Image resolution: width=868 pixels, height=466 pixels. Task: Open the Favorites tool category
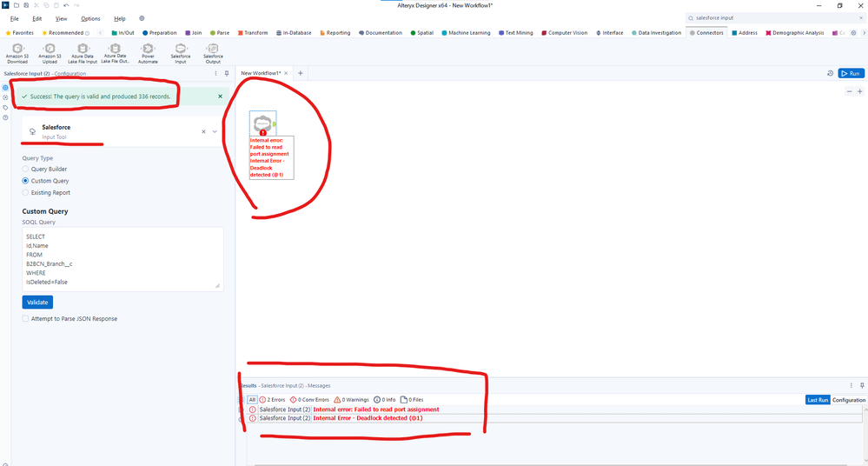pos(19,33)
